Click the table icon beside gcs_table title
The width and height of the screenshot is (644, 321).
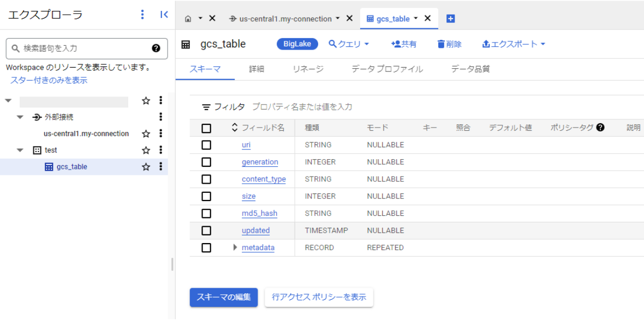tap(186, 45)
